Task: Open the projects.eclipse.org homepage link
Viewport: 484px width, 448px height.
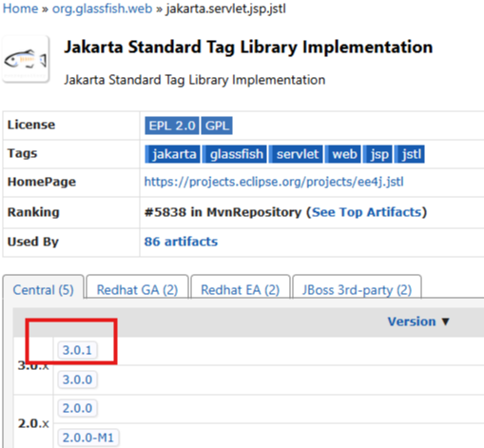Action: tap(274, 182)
